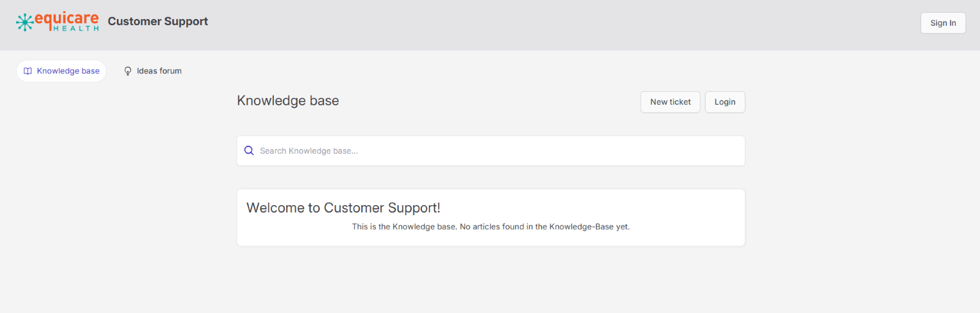Click the orange equicare wordmark

[x=66, y=18]
